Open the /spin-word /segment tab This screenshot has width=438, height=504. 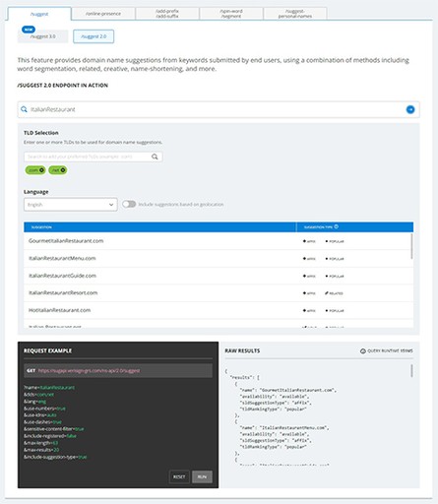[x=231, y=14]
